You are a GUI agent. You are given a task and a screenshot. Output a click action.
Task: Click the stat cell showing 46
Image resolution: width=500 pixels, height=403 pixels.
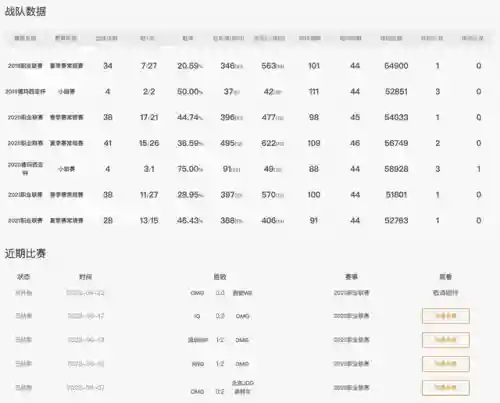coord(355,143)
